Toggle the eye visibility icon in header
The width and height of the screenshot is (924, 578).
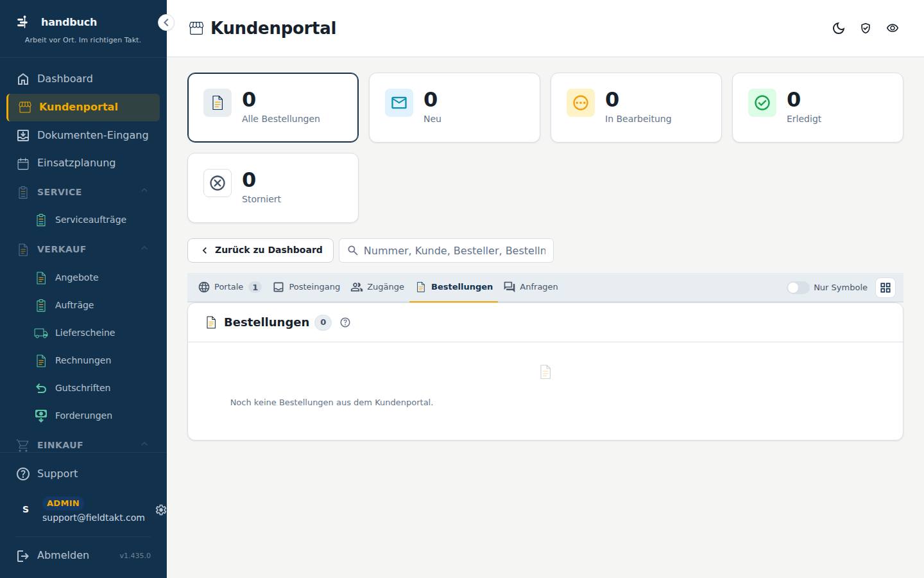pyautogui.click(x=893, y=28)
